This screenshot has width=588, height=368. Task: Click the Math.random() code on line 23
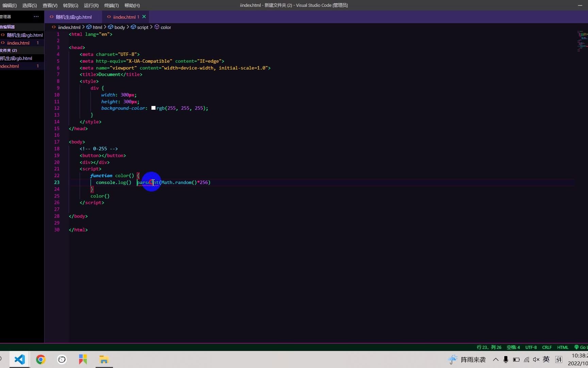[x=179, y=182]
